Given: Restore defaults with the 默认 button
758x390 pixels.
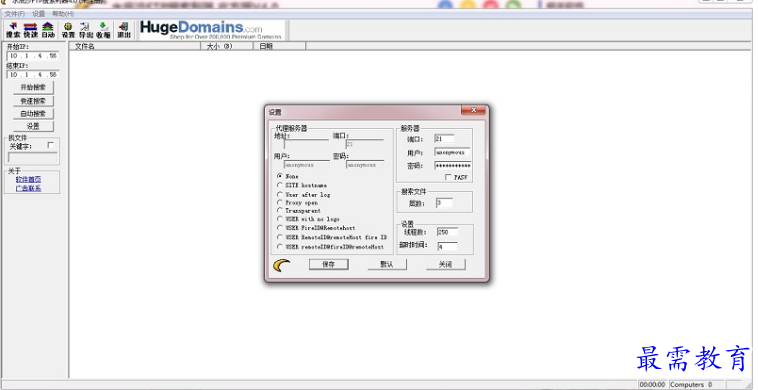Looking at the screenshot, I should click(387, 264).
